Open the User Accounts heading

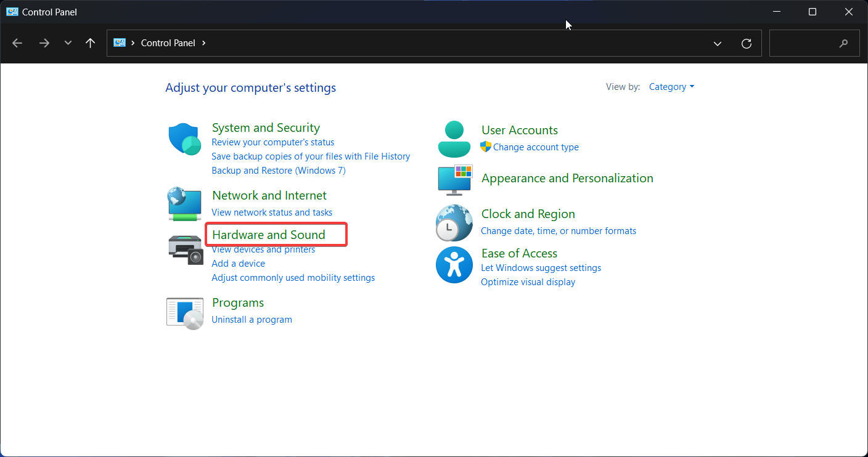click(520, 130)
